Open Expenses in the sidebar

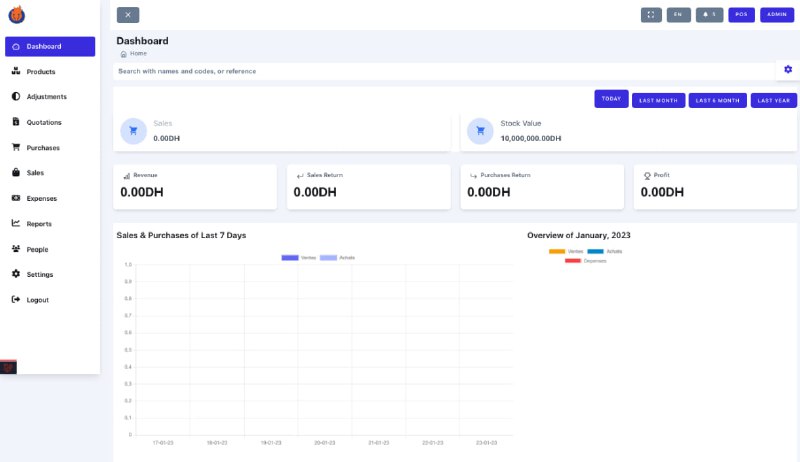pos(50,198)
